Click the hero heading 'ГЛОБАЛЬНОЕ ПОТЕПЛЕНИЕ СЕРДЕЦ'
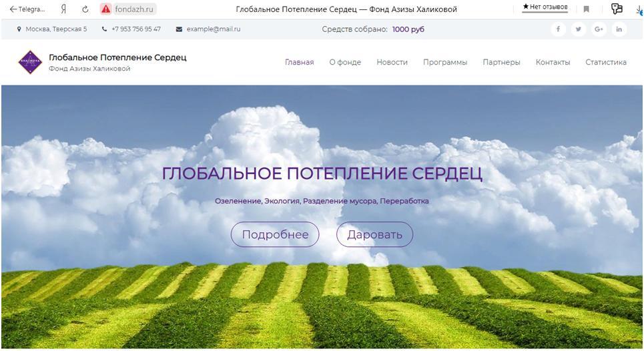 point(322,173)
